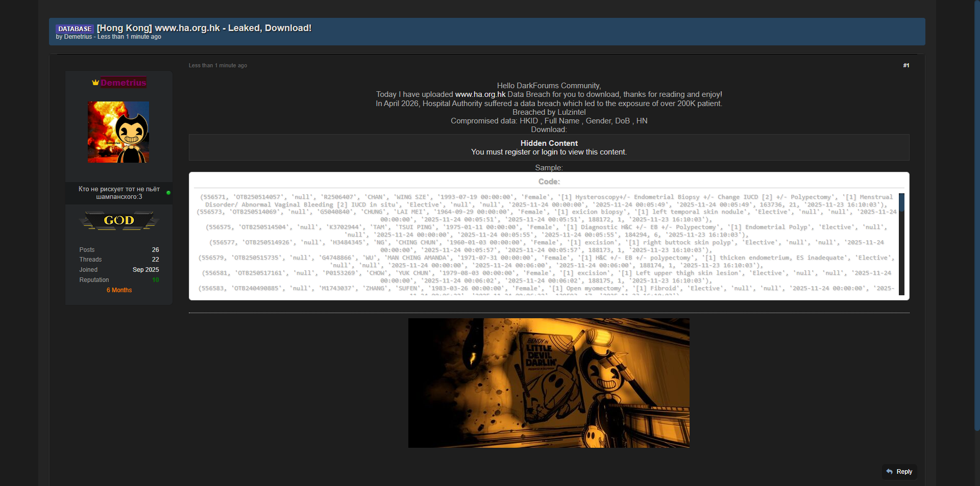
Task: Open the Reputation value 10
Action: tap(155, 280)
